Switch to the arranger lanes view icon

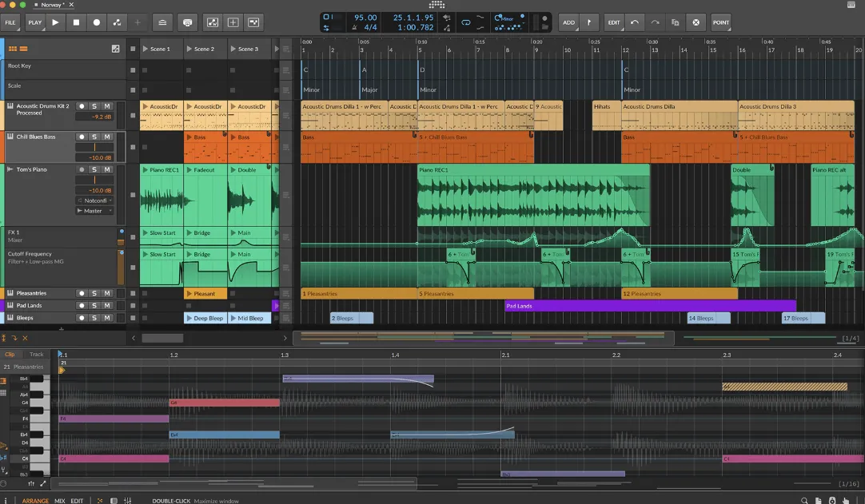(x=24, y=49)
